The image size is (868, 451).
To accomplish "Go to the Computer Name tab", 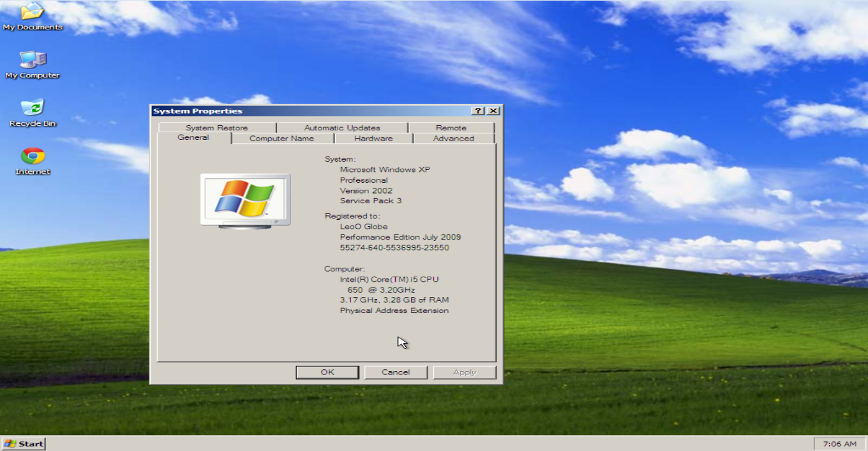I will 282,138.
